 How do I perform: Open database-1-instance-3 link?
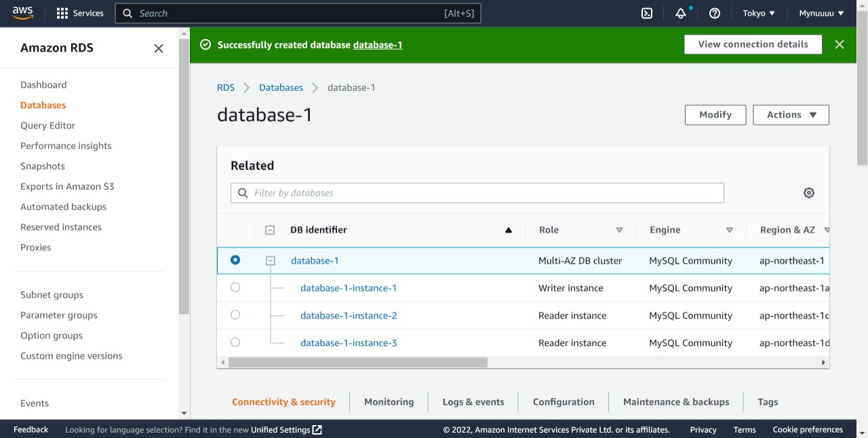click(x=349, y=343)
